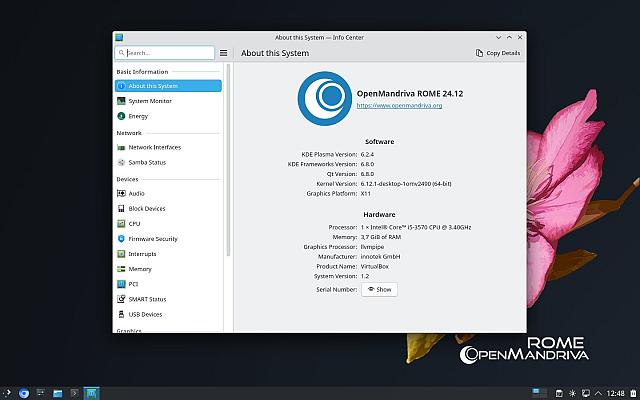This screenshot has width=640, height=400.
Task: Open the Audio devices page
Action: [x=168, y=193]
